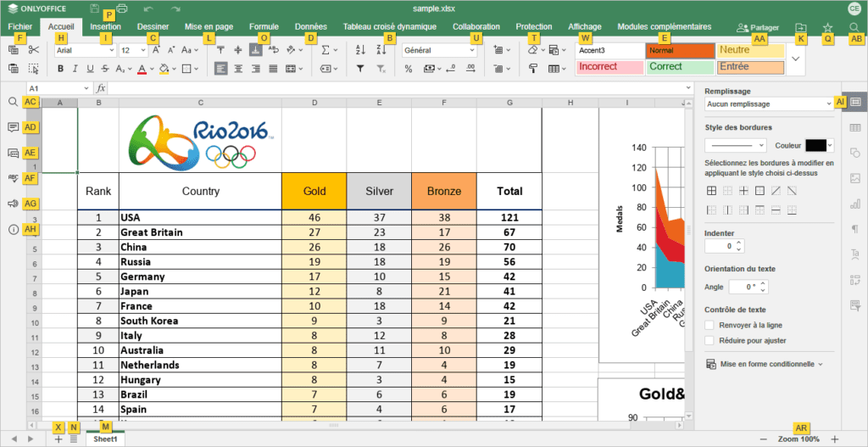Click the italic formatting icon

75,69
